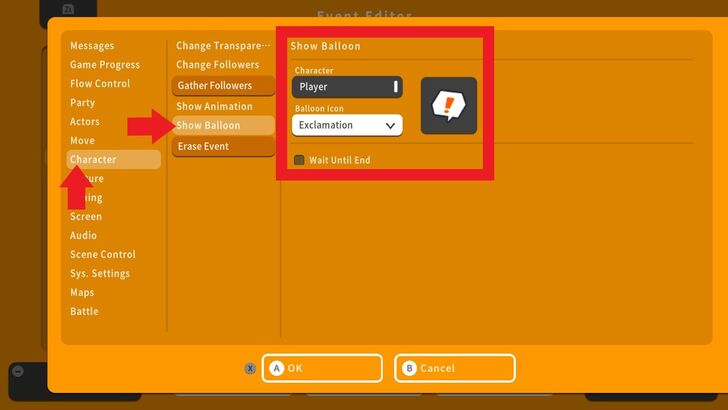728x410 pixels.
Task: Select the Battle category
Action: [x=84, y=312]
